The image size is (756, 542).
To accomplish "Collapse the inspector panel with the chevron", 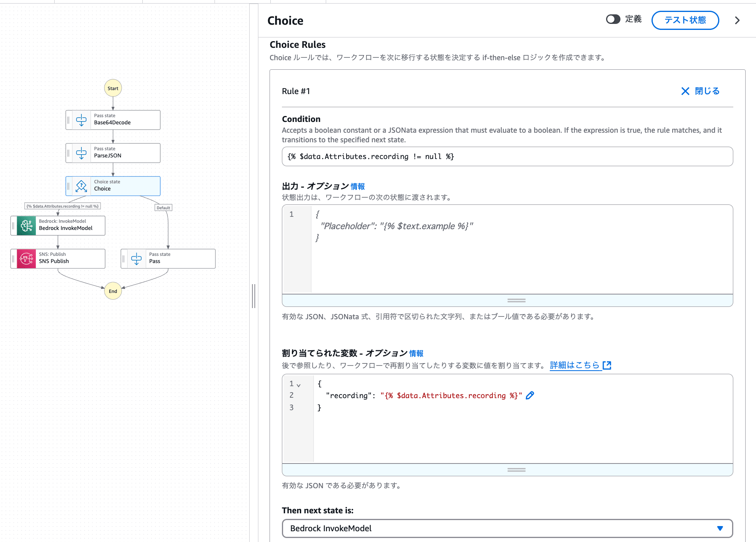I will click(x=737, y=20).
